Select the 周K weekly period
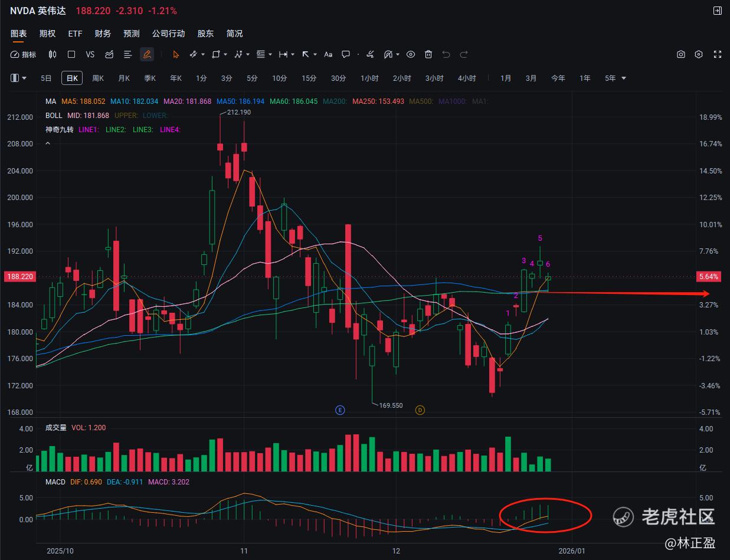The height and width of the screenshot is (560, 730). [x=98, y=78]
